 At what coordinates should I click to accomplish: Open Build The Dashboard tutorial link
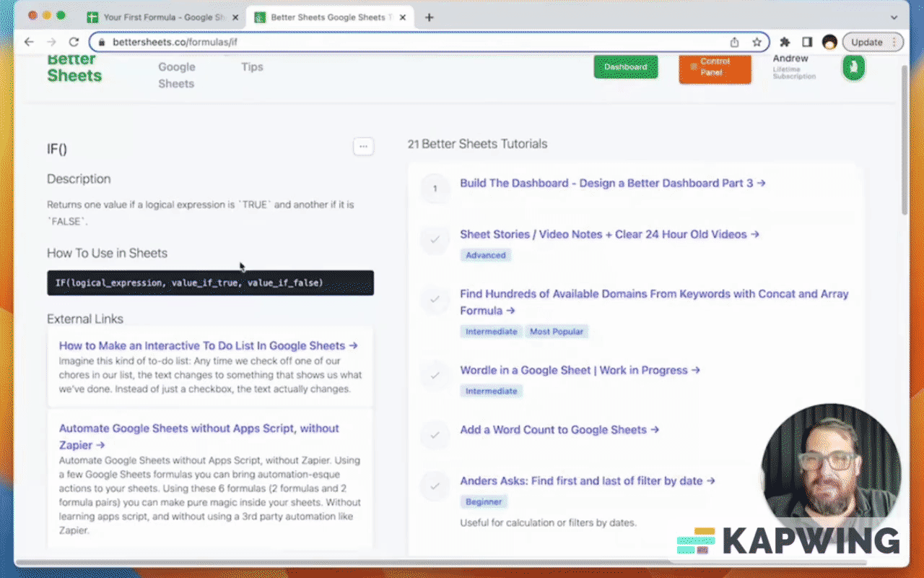click(613, 183)
